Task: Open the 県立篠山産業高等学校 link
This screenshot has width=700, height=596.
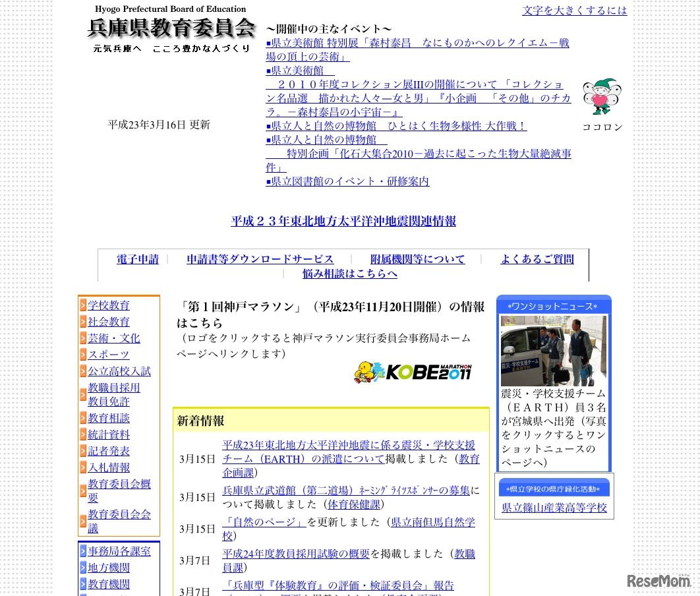Action: [554, 508]
